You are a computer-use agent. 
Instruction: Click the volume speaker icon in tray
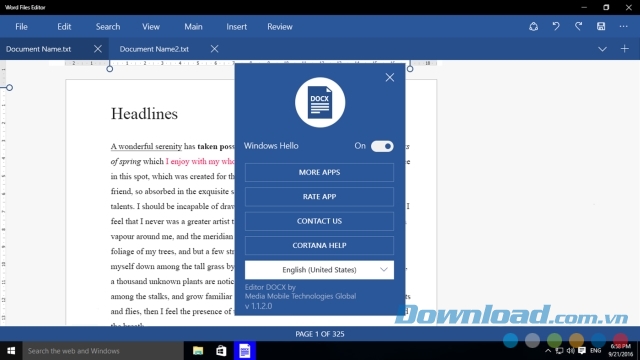pyautogui.click(x=571, y=351)
